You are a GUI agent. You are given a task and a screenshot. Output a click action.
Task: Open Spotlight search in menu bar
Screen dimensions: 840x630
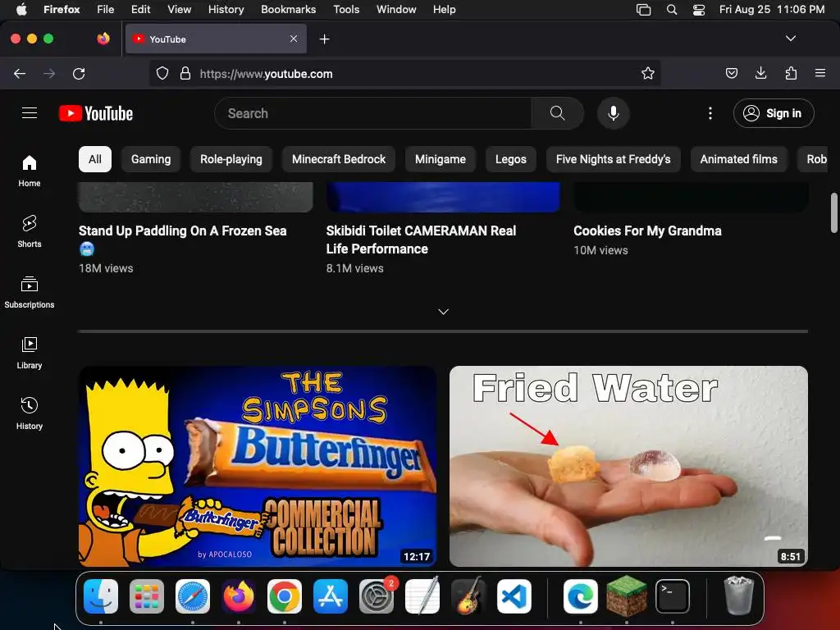(x=672, y=10)
